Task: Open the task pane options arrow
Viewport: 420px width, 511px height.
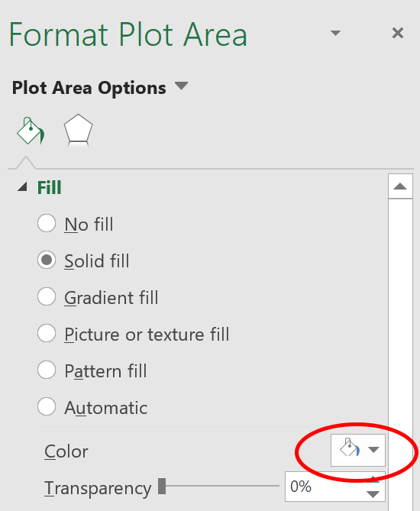Action: pyautogui.click(x=335, y=33)
